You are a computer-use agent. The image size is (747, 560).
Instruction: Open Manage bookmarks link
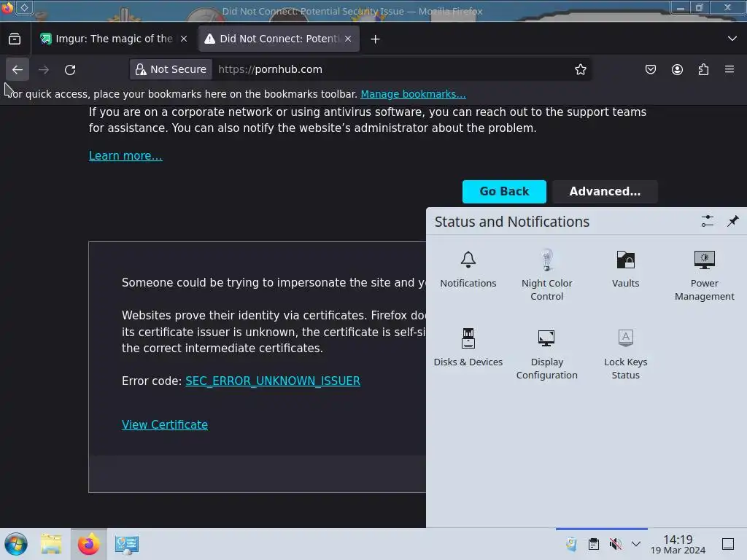click(x=413, y=94)
